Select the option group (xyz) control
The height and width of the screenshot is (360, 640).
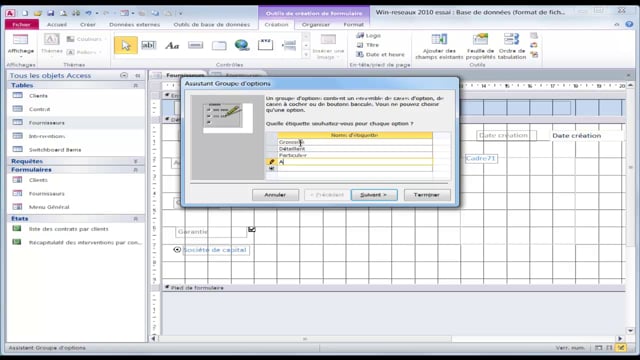pos(265,45)
